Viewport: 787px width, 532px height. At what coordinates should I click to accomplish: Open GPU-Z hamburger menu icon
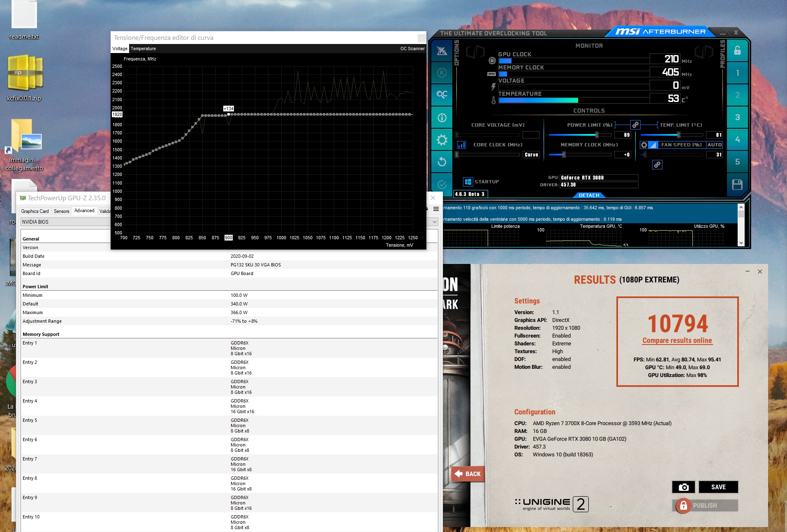click(436, 209)
